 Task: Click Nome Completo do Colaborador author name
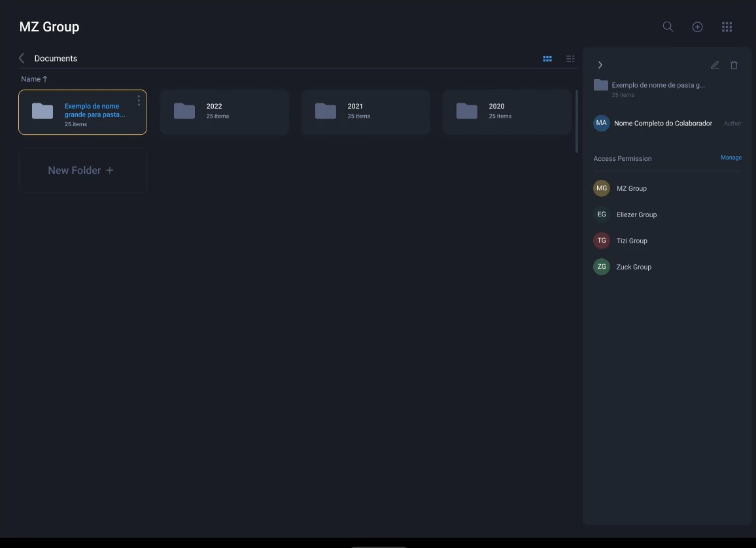[663, 124]
